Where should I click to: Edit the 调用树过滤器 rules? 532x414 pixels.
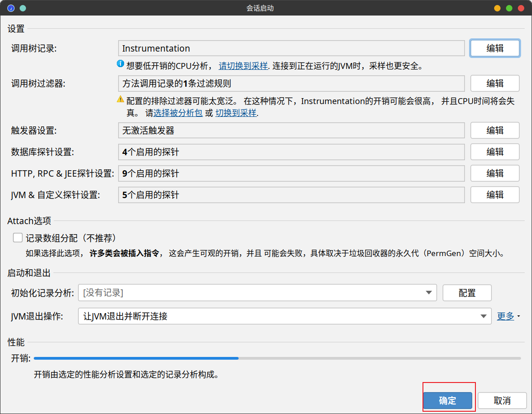click(495, 84)
